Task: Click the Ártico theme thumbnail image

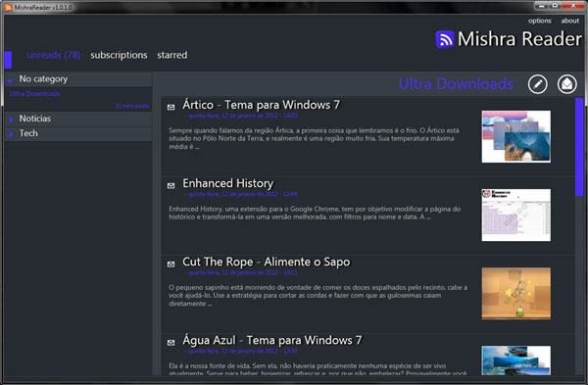Action: pyautogui.click(x=516, y=136)
